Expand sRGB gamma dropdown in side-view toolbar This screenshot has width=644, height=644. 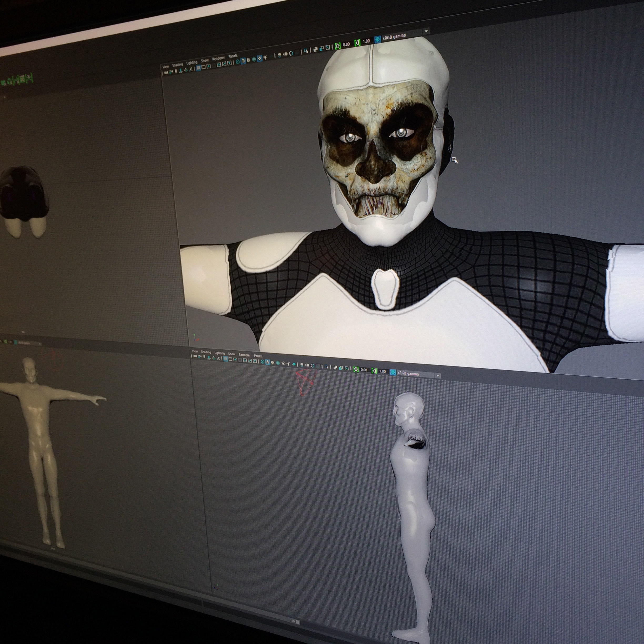[438, 376]
